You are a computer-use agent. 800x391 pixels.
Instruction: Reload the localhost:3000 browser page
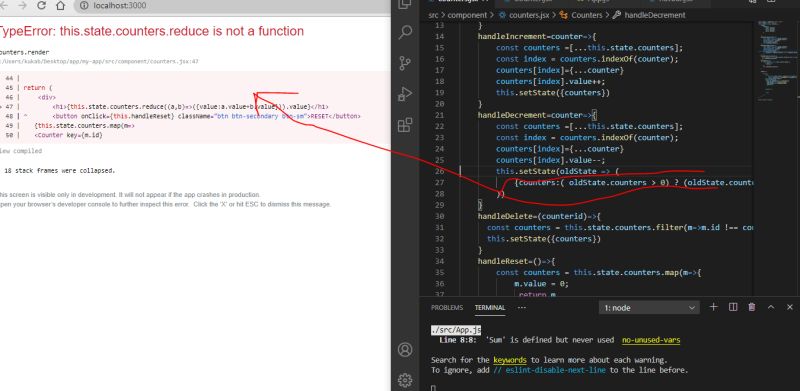click(x=42, y=6)
